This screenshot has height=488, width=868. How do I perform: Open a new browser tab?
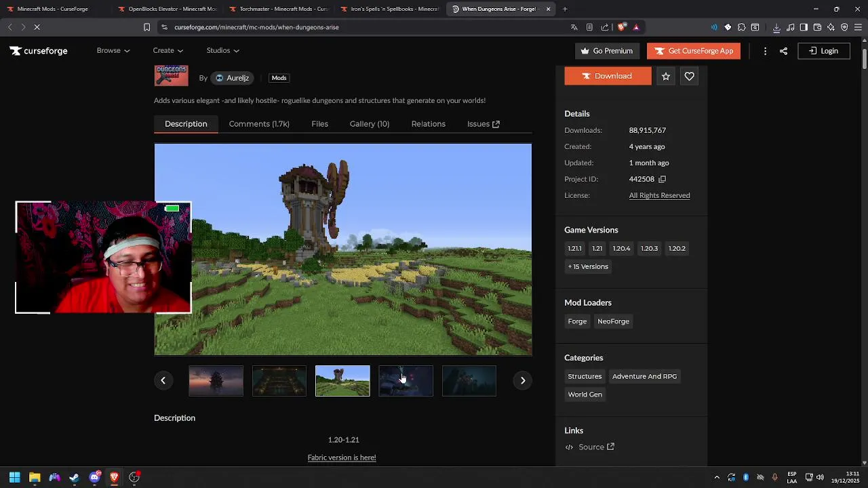pyautogui.click(x=565, y=9)
